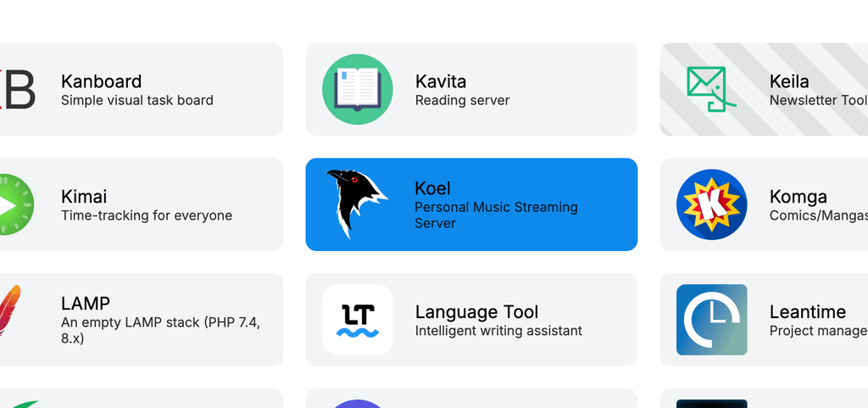Click the Komga comic burst icon
The height and width of the screenshot is (408, 868).
coord(711,204)
